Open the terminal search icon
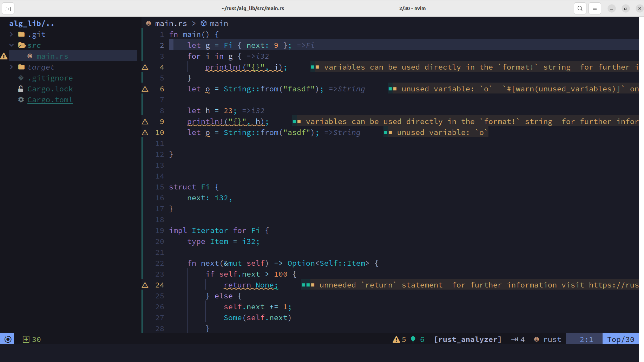The image size is (644, 362). coord(580,8)
